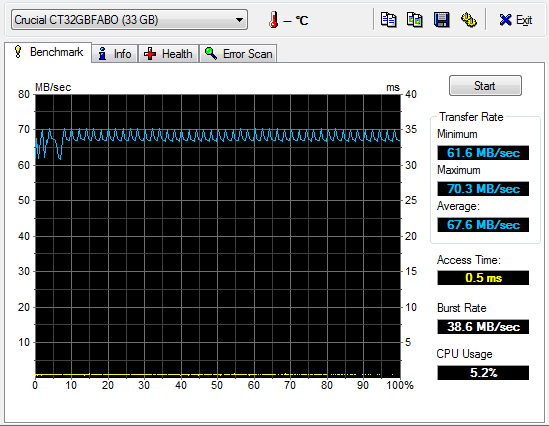549x426 pixels.
Task: Click the Average transfer rate value
Action: click(x=483, y=225)
